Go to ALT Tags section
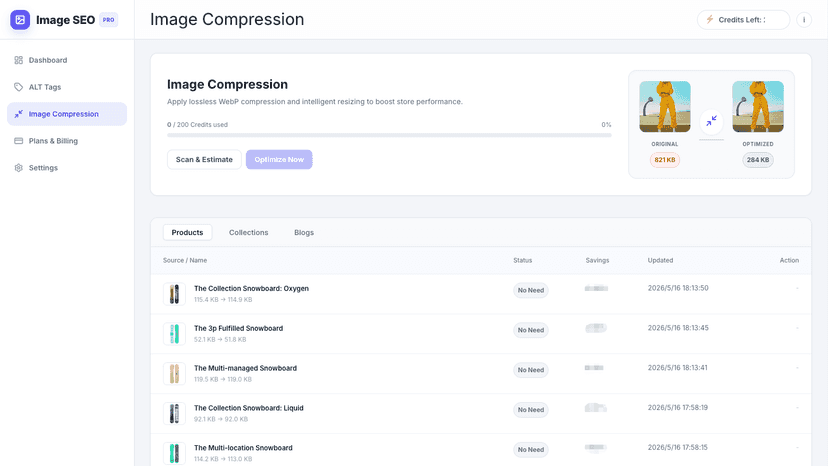The width and height of the screenshot is (828, 466). [67, 87]
